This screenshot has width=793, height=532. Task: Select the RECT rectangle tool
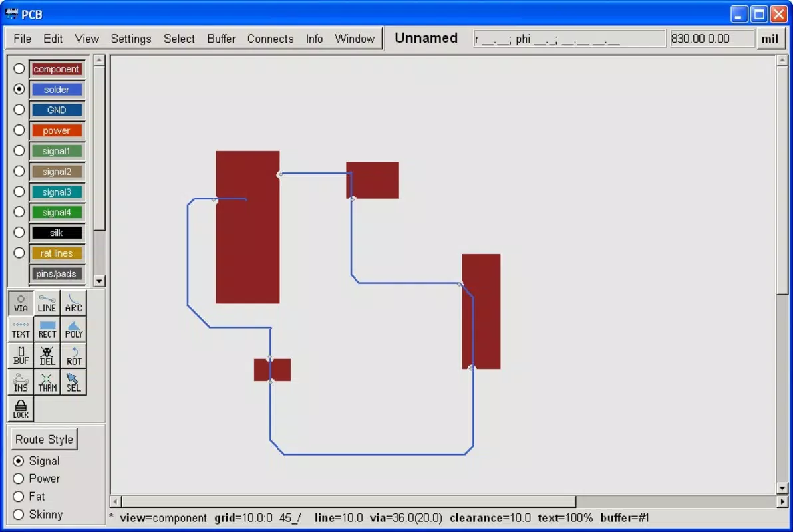point(47,329)
